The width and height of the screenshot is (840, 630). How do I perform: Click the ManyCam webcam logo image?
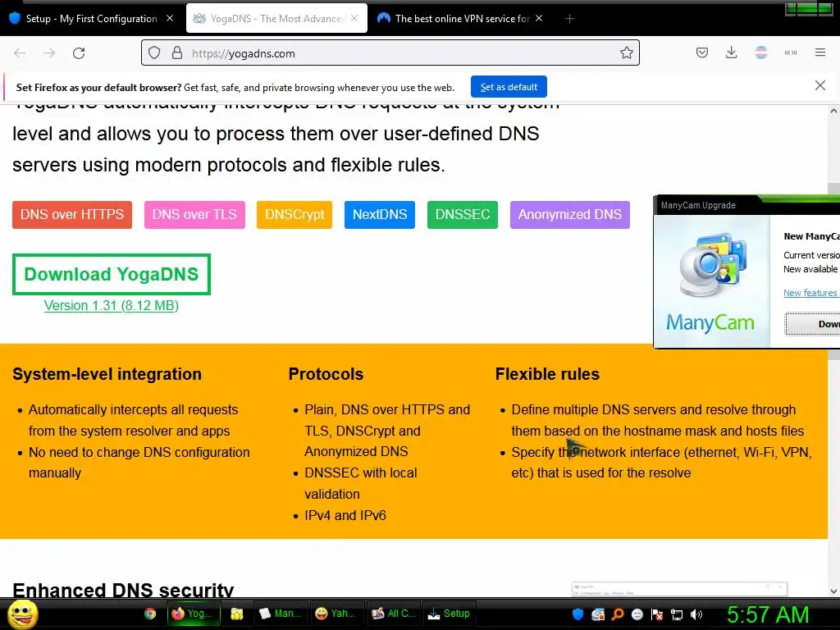click(x=712, y=265)
